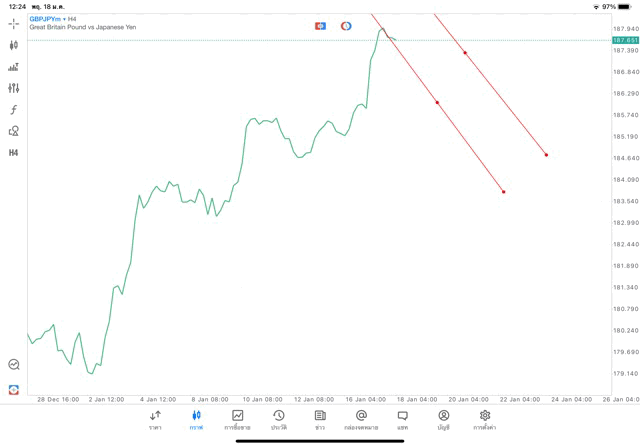Tap the zoom analysis icon at lower left

click(x=14, y=365)
